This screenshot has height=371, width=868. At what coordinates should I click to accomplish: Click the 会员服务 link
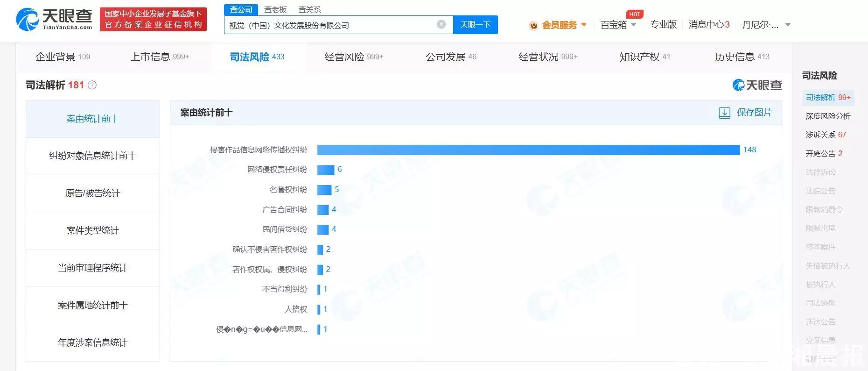coord(559,25)
